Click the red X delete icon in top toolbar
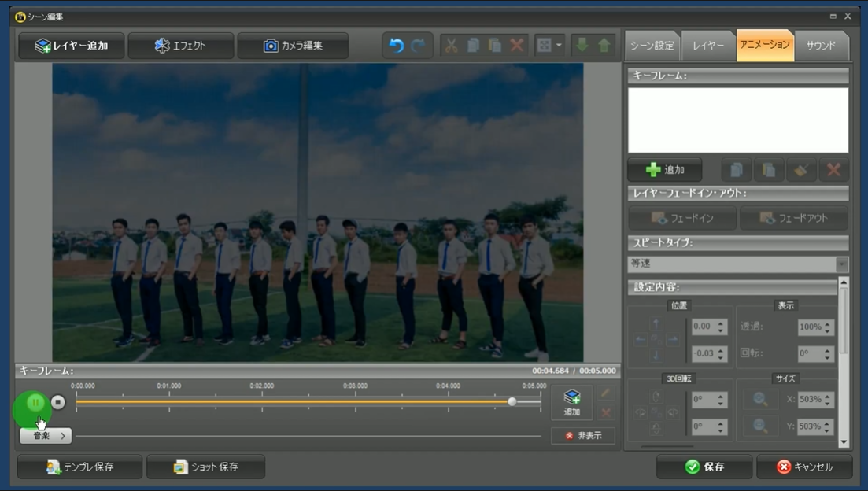Screen dimensions: 868x491 tap(516, 46)
